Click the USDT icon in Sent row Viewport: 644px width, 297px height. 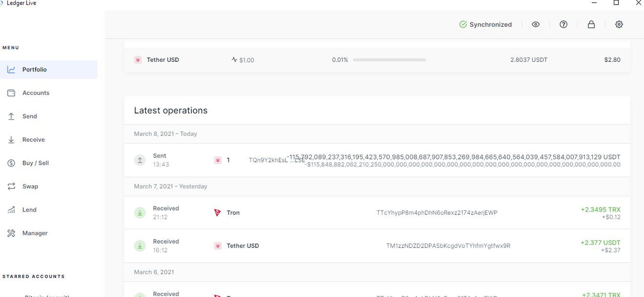click(x=218, y=160)
